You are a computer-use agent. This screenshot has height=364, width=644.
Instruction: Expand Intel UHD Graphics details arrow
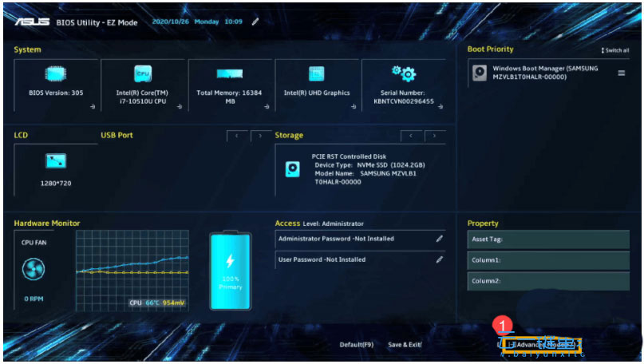pyautogui.click(x=354, y=106)
